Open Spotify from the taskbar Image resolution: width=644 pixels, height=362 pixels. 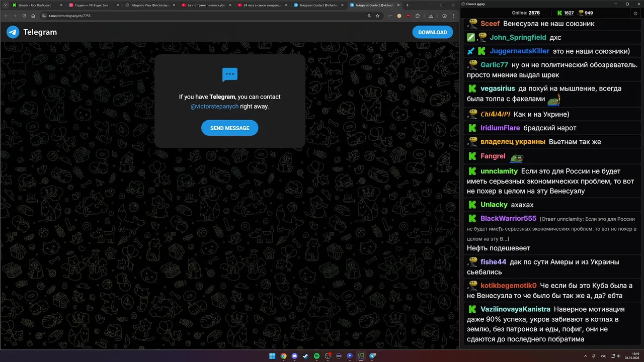(x=316, y=356)
